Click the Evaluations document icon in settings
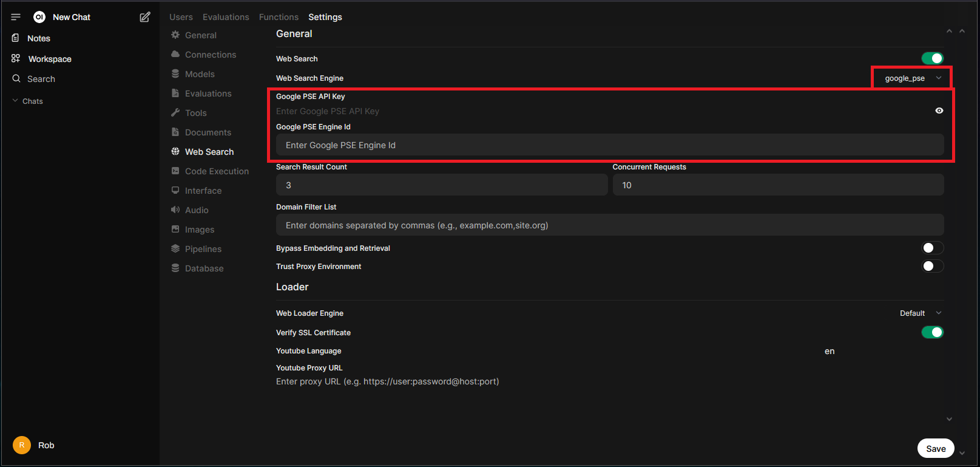Screen dimensions: 980x467 [175, 93]
